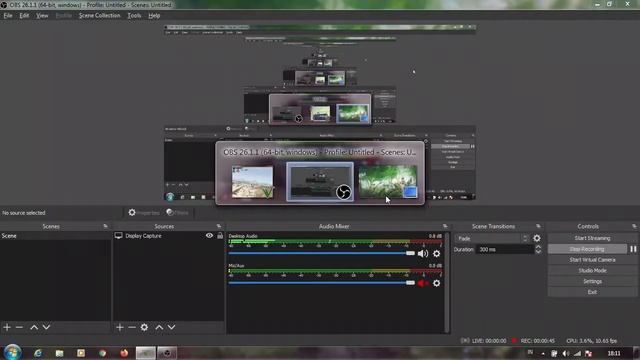Move scene up in the Scenes list

34,327
